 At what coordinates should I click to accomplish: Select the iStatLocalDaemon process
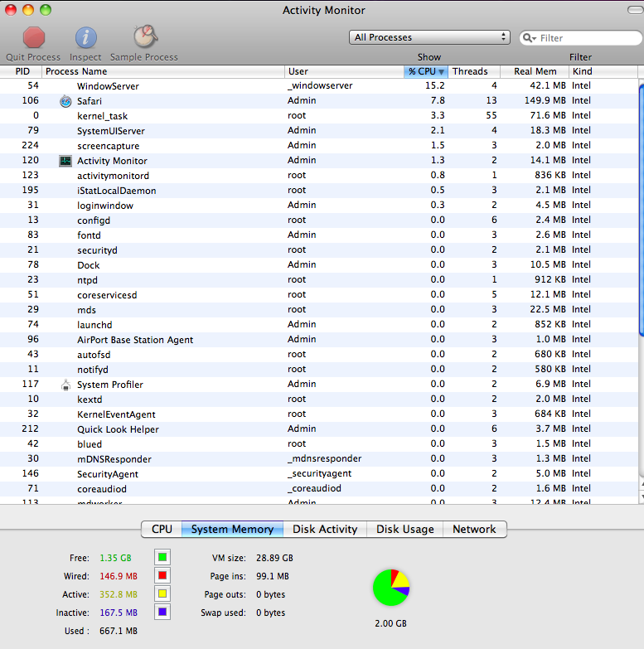tap(319, 190)
